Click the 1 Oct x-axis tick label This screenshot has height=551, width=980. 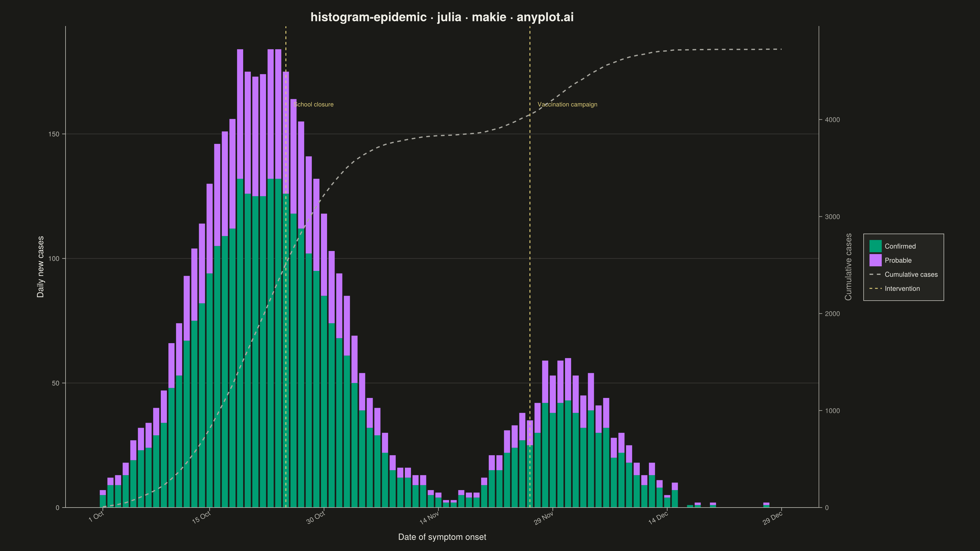pos(96,517)
